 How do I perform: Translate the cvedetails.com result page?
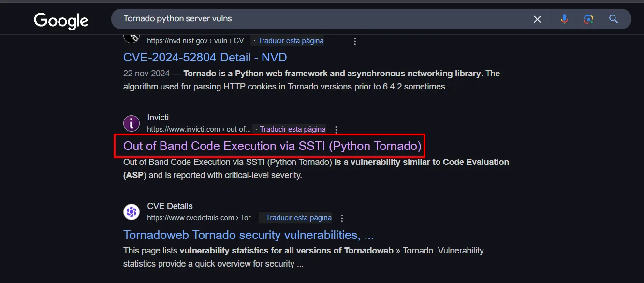[299, 218]
